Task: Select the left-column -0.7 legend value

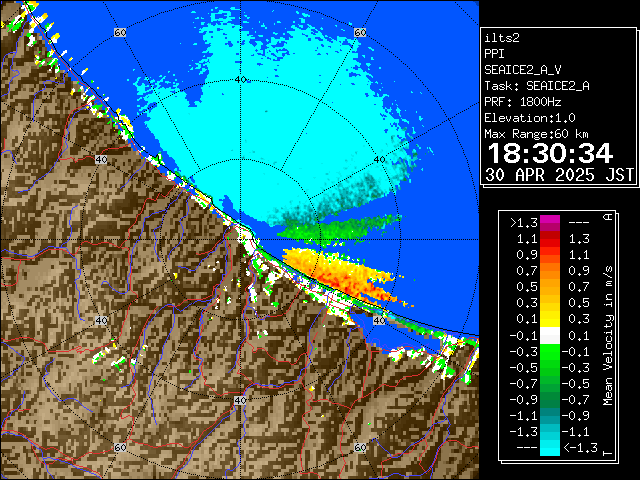Action: point(524,384)
